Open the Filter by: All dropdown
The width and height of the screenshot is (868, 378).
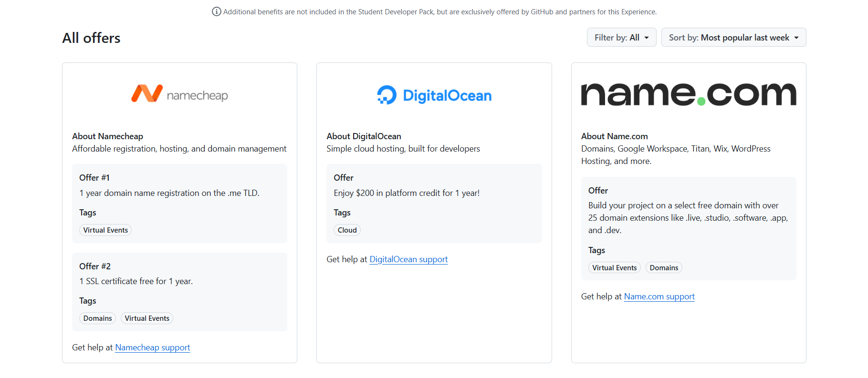[x=621, y=37]
